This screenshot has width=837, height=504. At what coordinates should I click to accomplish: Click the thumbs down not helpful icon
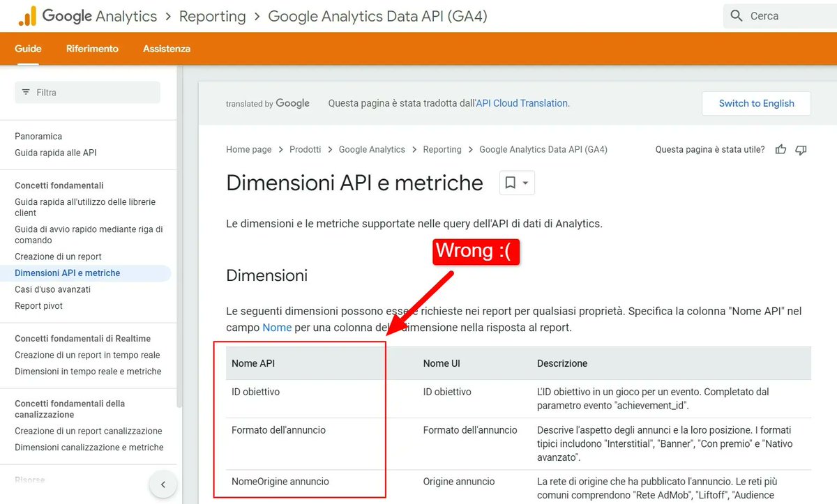pyautogui.click(x=801, y=149)
